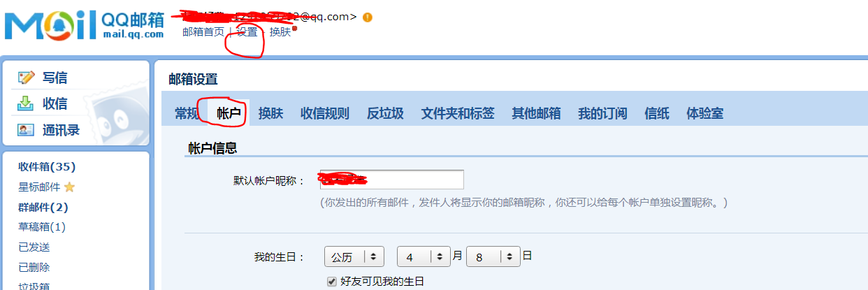Screen dimensions: 868x290
Task: Select the 文件夹和标签 tab
Action: pos(458,113)
